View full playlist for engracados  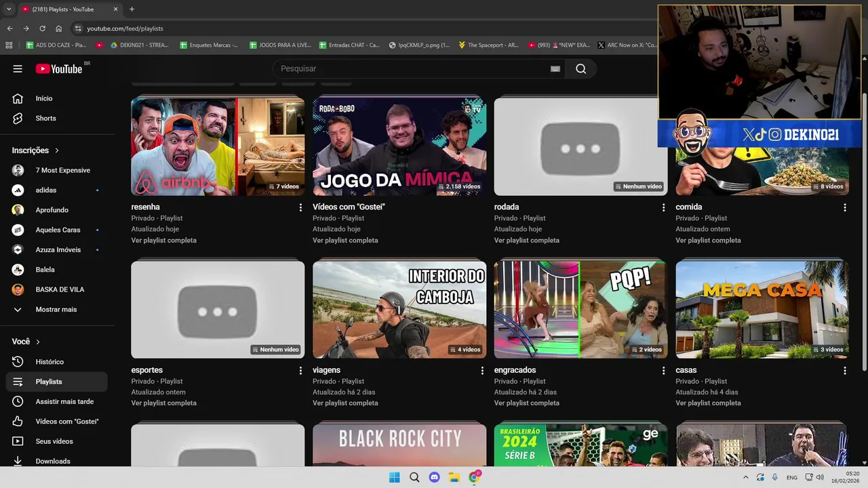pos(527,403)
